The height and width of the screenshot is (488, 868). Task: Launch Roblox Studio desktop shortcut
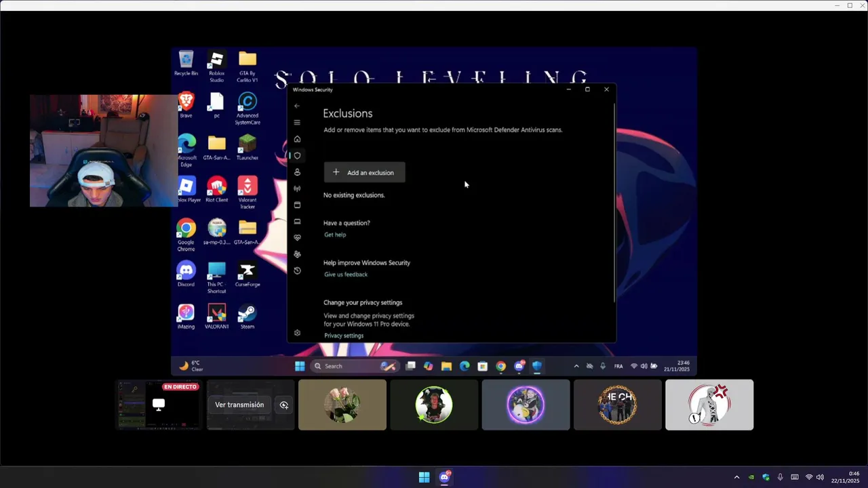pos(216,67)
